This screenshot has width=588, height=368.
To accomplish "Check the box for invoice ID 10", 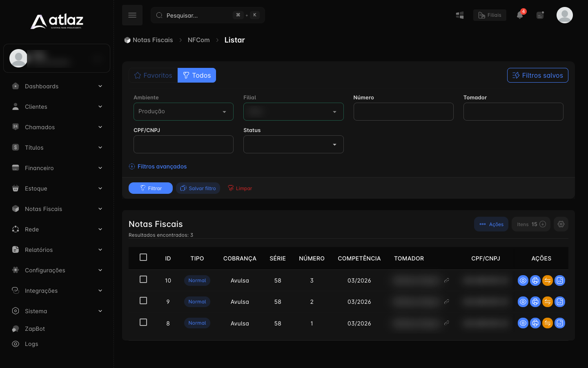I will tap(143, 279).
